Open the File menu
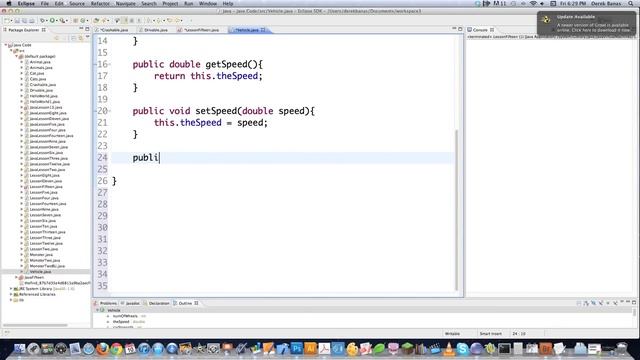Viewport: 640px width, 360px height. (44, 3)
